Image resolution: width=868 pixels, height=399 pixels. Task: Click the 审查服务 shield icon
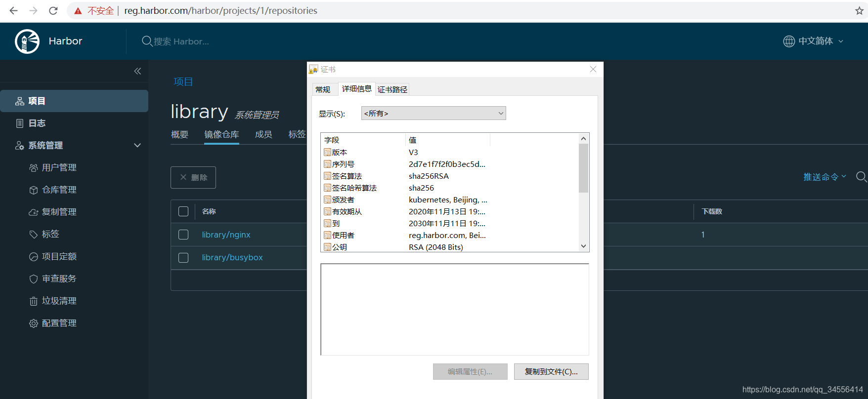(34, 279)
